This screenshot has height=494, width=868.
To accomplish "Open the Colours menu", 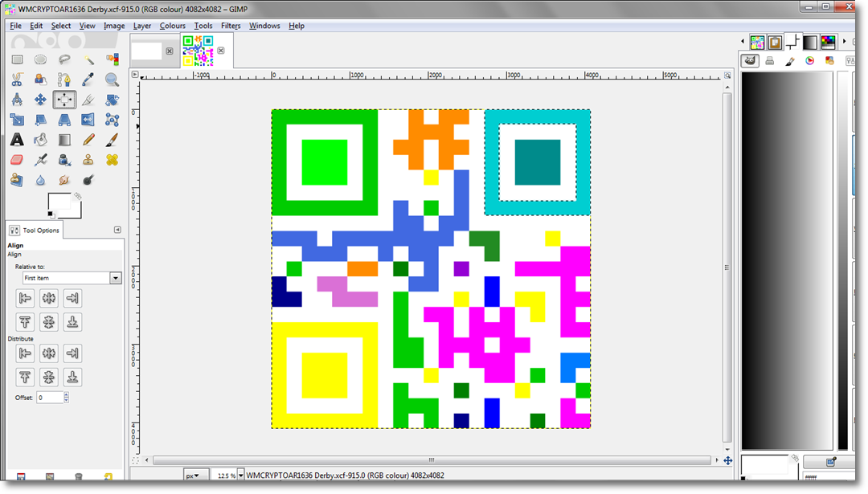I will 173,26.
